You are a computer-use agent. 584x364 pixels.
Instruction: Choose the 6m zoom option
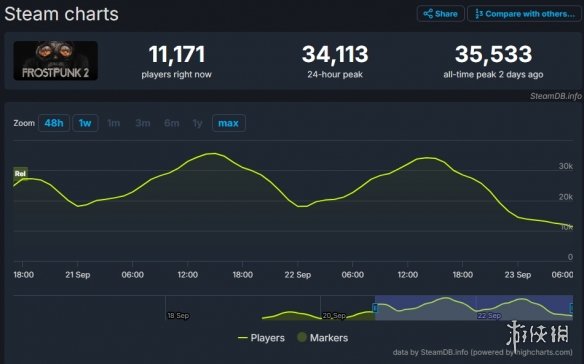(172, 123)
